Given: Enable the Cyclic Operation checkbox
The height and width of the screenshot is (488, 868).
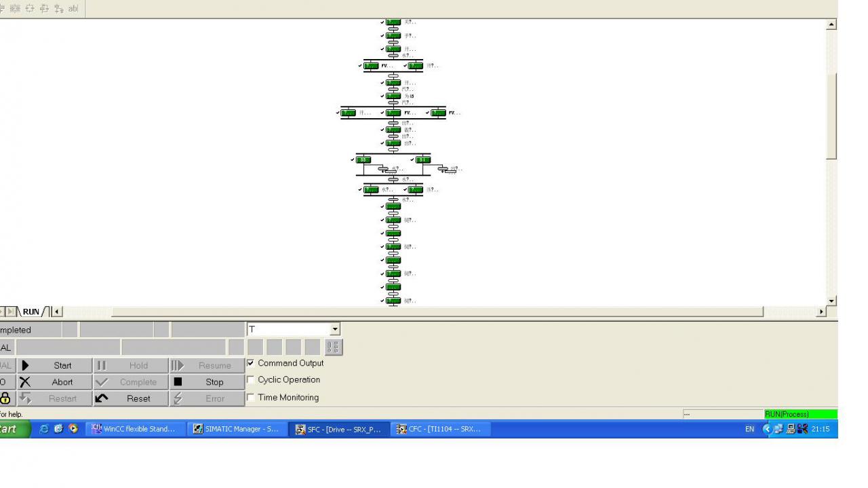Looking at the screenshot, I should pyautogui.click(x=251, y=380).
